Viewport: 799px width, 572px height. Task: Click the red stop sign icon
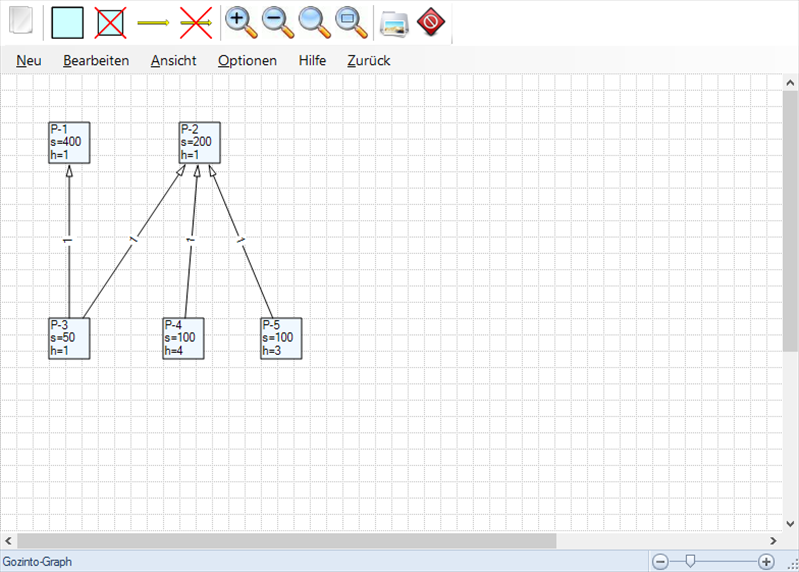(431, 21)
